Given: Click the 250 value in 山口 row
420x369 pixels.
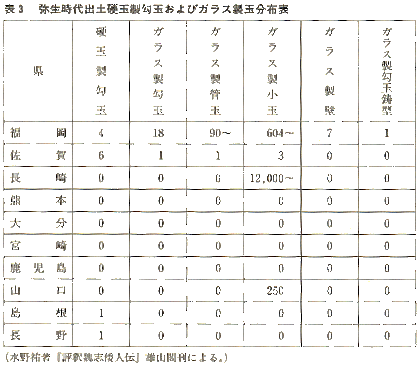Looking at the screenshot, I should [x=275, y=290].
